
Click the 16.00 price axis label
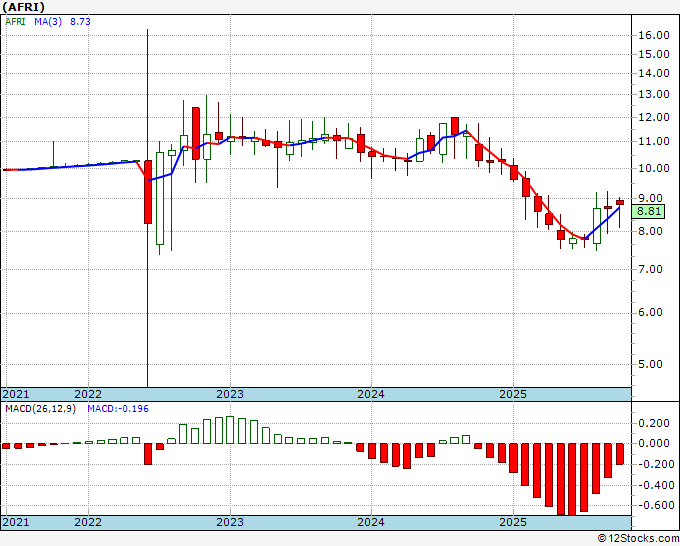pos(654,35)
